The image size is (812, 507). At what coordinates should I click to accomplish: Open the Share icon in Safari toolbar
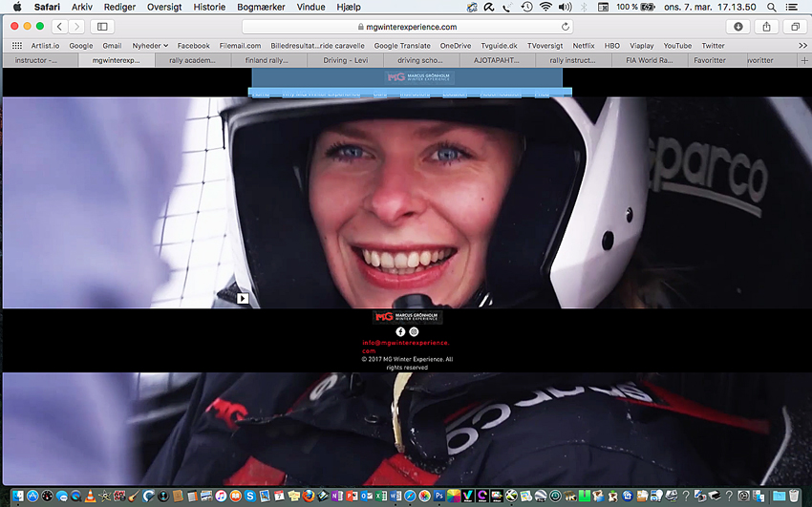pyautogui.click(x=766, y=27)
